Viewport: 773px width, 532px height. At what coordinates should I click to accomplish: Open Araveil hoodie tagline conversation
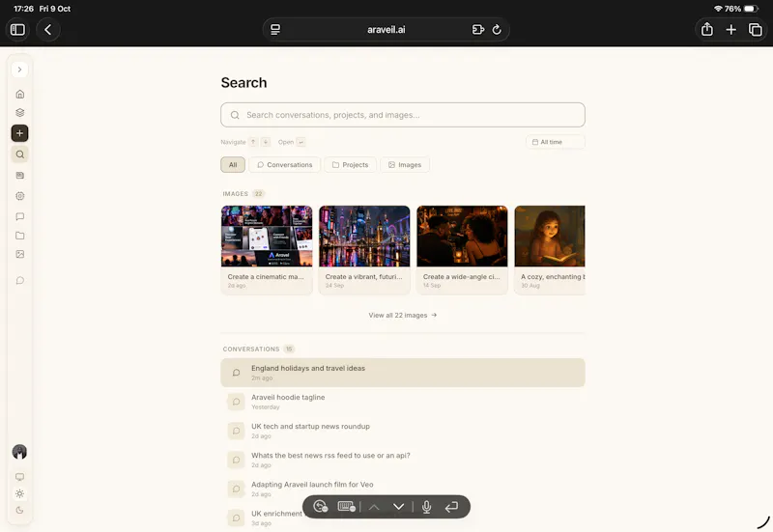(x=403, y=402)
